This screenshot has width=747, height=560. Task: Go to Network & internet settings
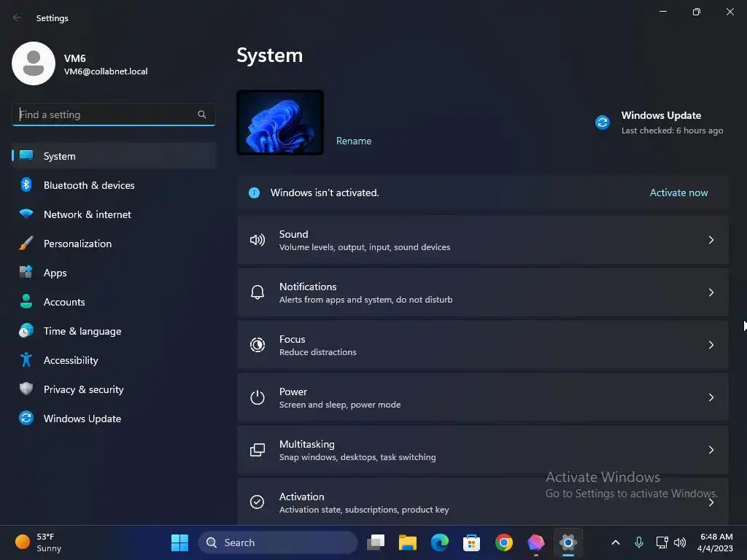pos(113,214)
